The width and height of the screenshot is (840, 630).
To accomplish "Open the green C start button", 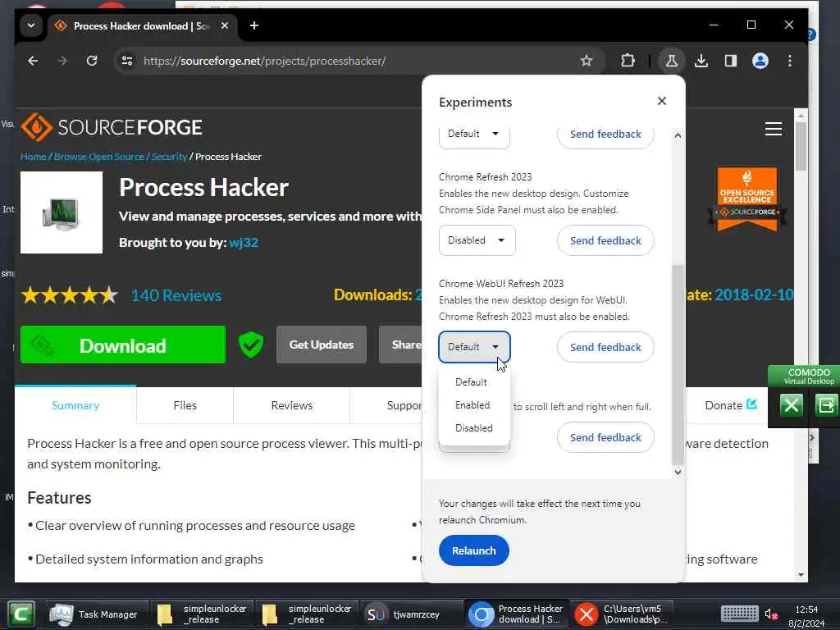I will tap(21, 614).
